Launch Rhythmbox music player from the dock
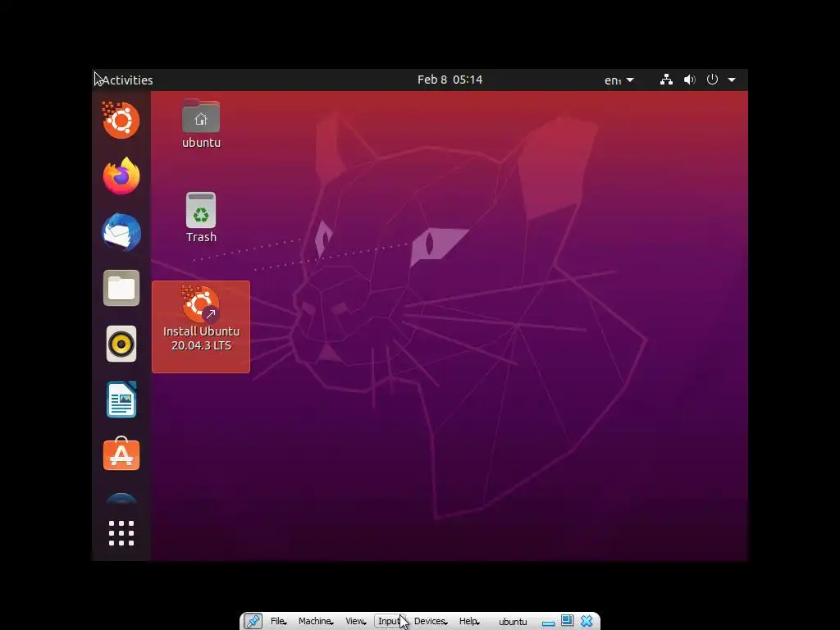Screen dimensions: 840x630 (x=121, y=344)
